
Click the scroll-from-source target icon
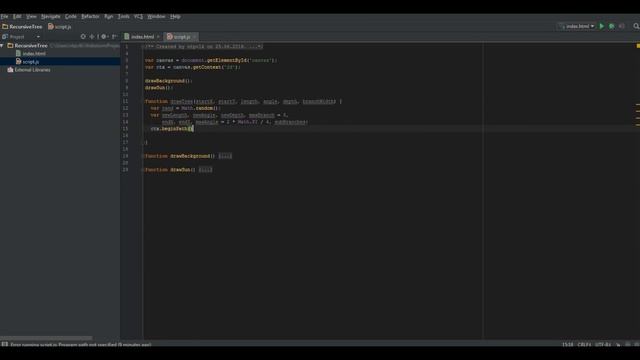(83, 36)
